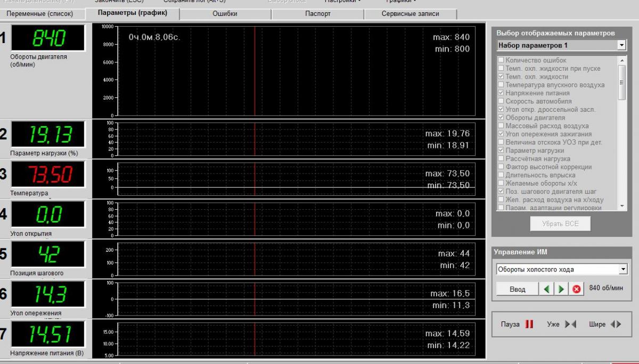Tick the Массовый расход воздуха checkbox
639x364 pixels.
coord(501,126)
